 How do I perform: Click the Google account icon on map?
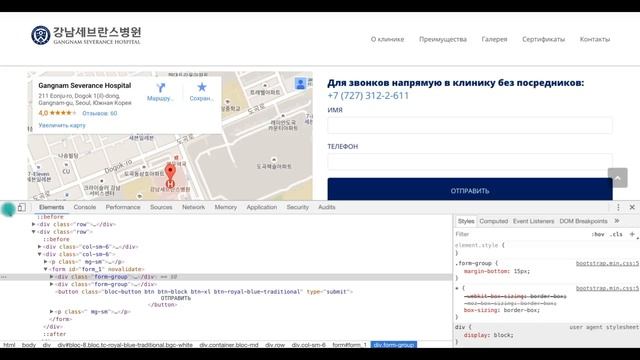(x=300, y=84)
